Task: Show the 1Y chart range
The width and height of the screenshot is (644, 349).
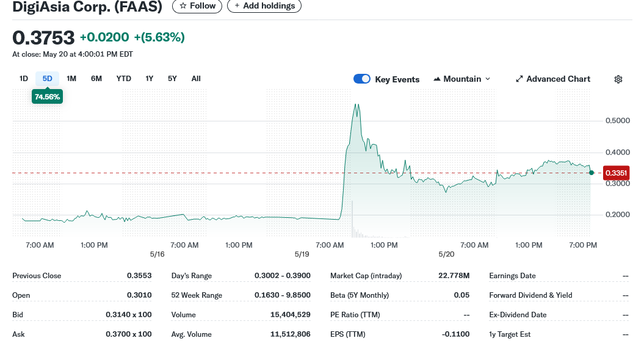Action: [x=149, y=79]
